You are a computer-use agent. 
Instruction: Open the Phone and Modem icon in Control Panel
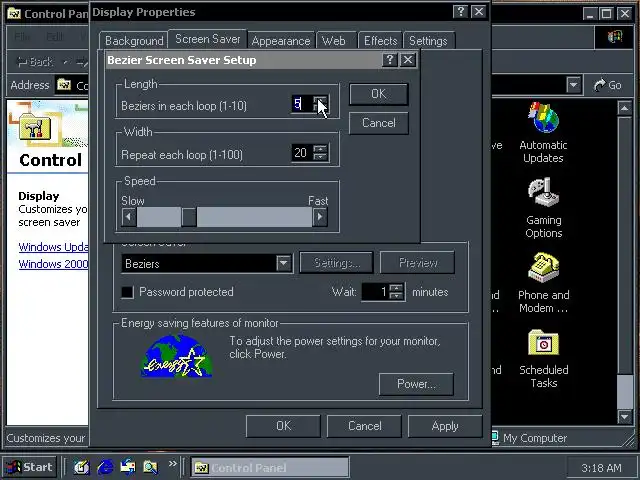tap(543, 283)
